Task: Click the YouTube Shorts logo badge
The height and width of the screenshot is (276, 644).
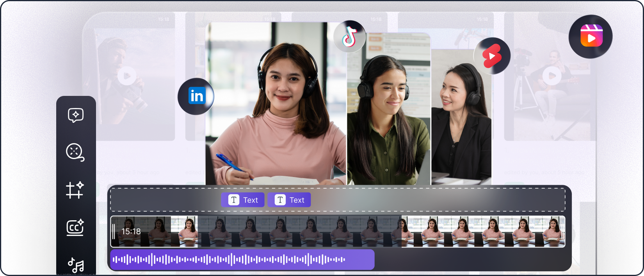Action: pos(492,56)
